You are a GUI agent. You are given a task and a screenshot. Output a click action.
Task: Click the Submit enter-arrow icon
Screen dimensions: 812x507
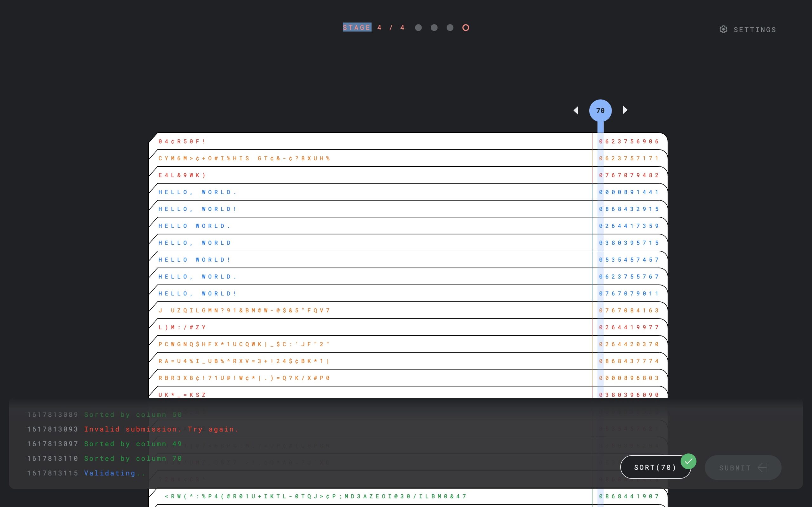pos(762,468)
